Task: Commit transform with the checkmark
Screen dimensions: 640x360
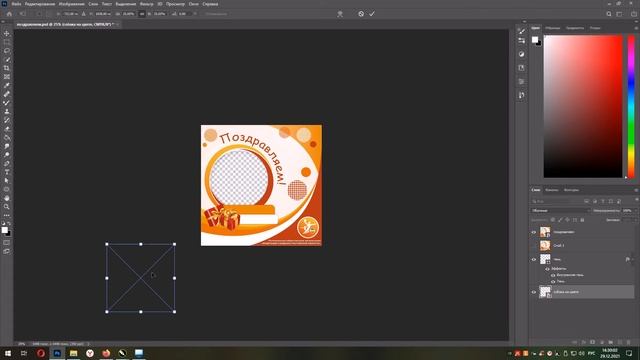Action: pyautogui.click(x=372, y=14)
